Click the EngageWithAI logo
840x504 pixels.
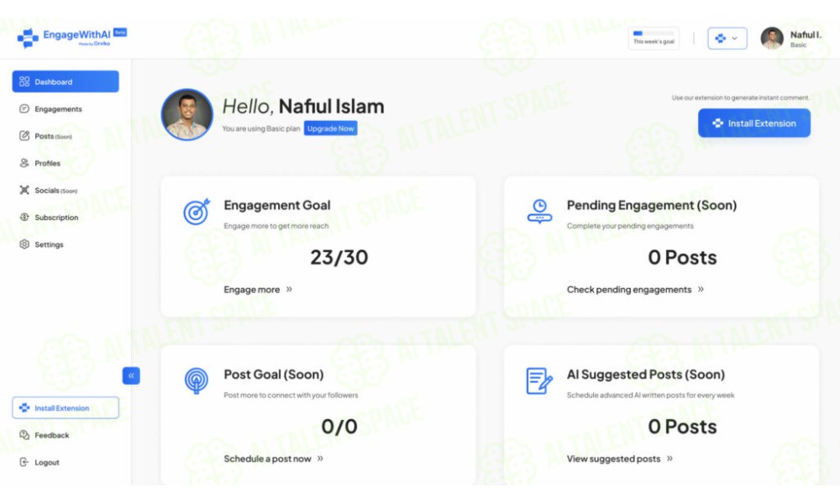pos(71,38)
